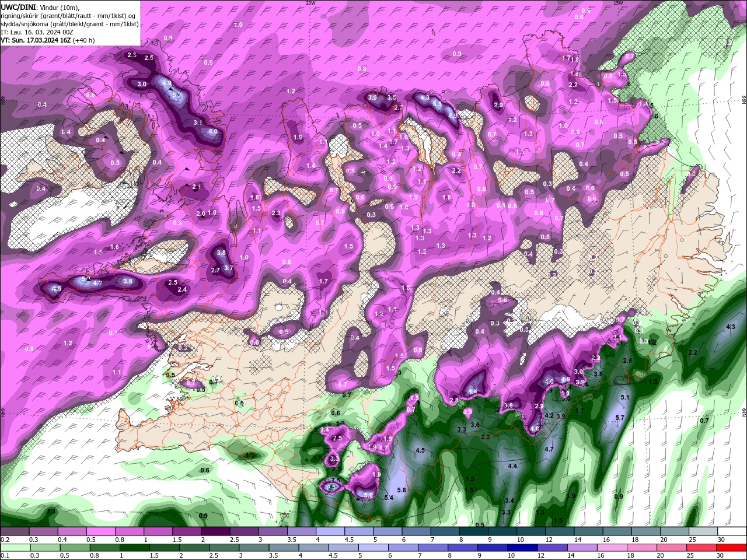The height and width of the screenshot is (560, 747).
Task: Click the (+40 h) forecast offset text
Action: click(x=84, y=40)
